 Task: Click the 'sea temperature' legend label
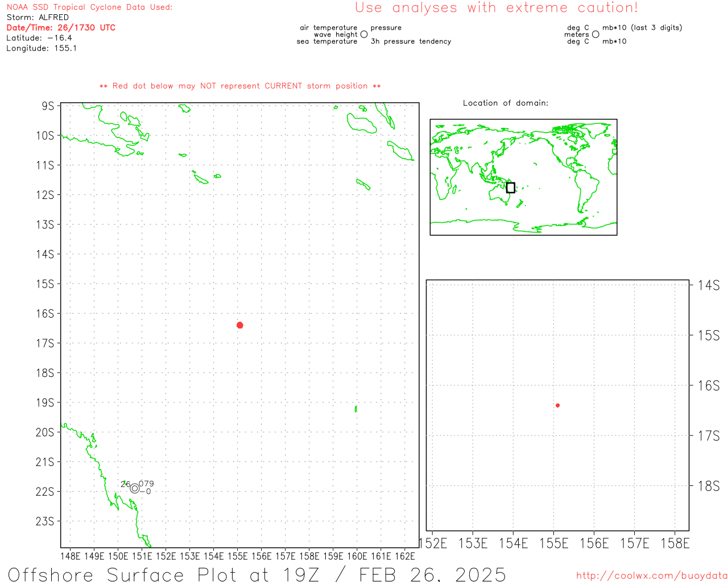327,41
